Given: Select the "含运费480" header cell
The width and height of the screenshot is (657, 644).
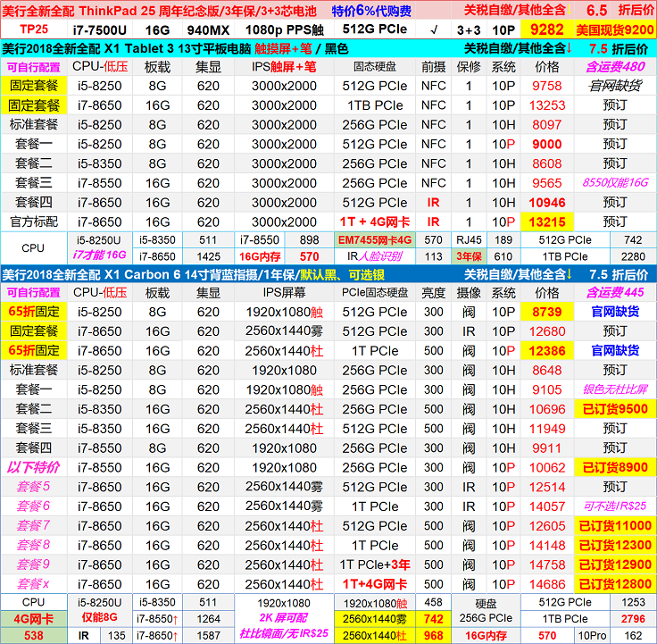Looking at the screenshot, I should click(x=615, y=67).
